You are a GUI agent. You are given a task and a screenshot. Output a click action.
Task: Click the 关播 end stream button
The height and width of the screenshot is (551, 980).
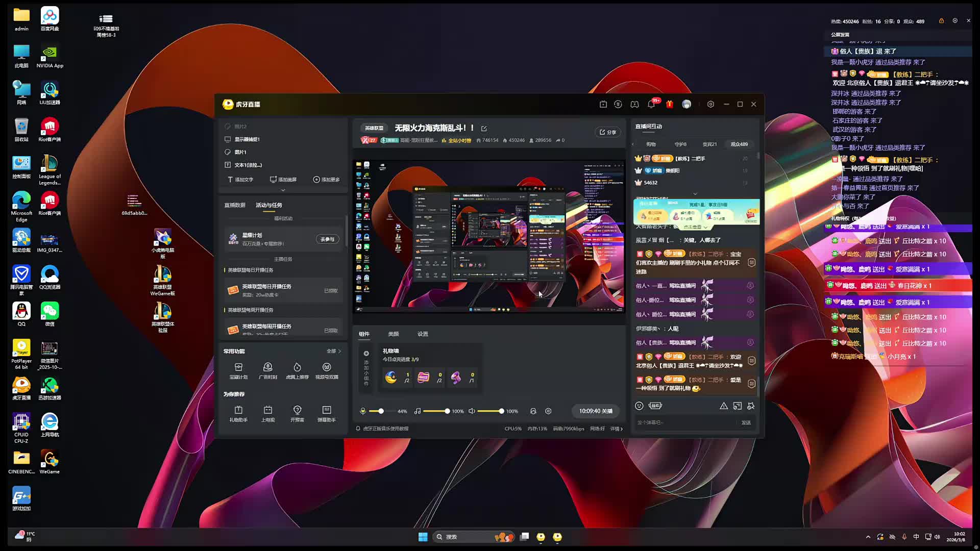[596, 411]
